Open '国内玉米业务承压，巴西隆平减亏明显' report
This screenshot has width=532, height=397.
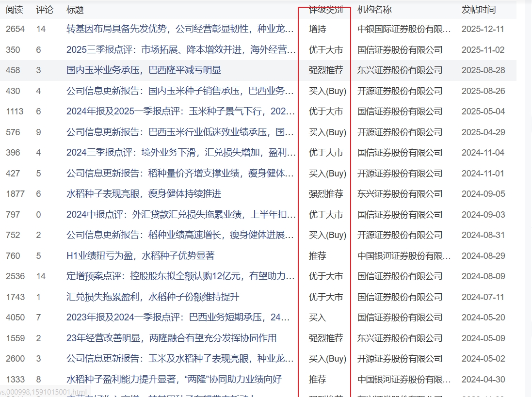[x=144, y=70]
